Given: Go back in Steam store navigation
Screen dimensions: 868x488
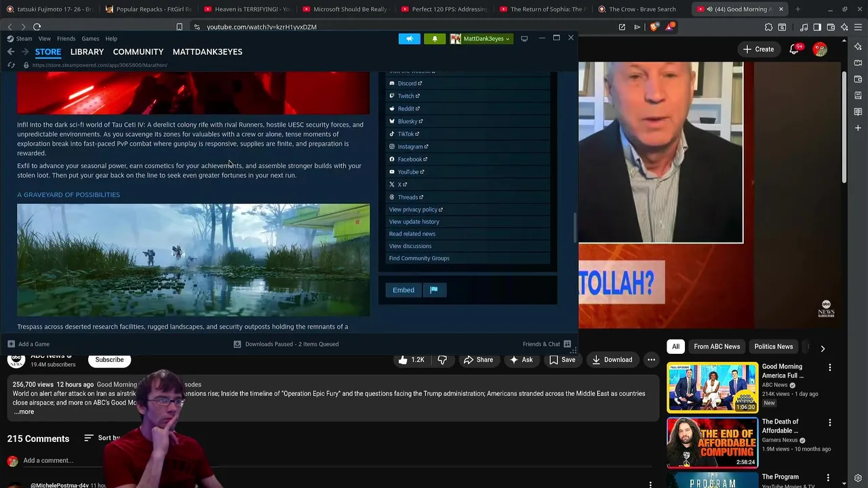Looking at the screenshot, I should tap(11, 52).
